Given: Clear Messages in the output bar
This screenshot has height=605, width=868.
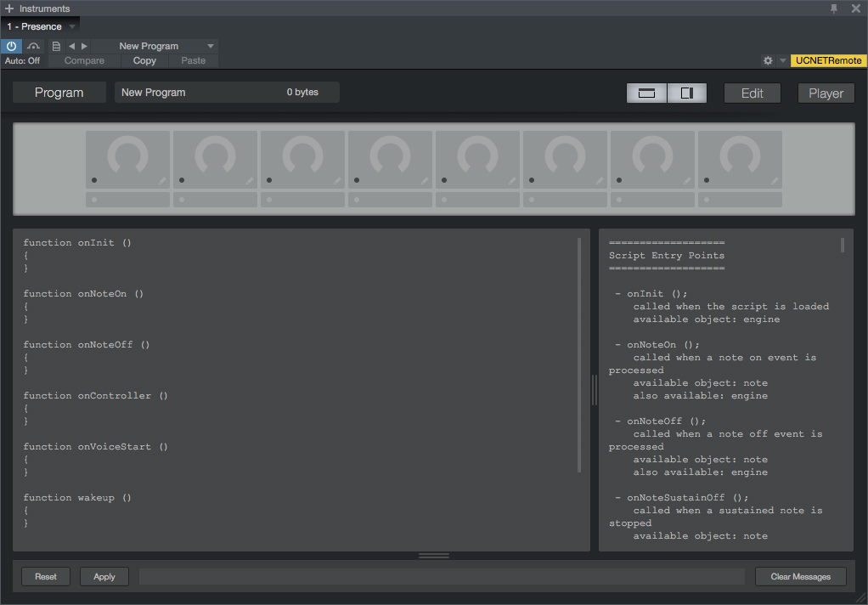Looking at the screenshot, I should 799,576.
